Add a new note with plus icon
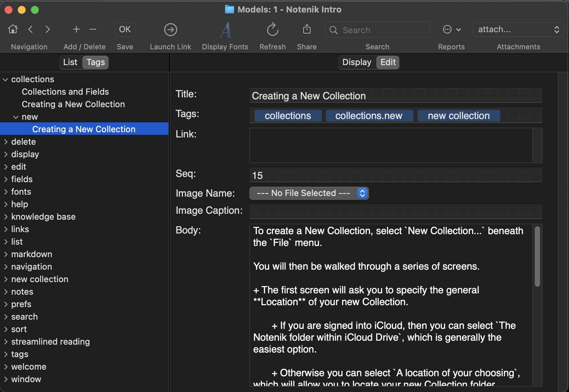The width and height of the screenshot is (569, 392). (x=76, y=29)
